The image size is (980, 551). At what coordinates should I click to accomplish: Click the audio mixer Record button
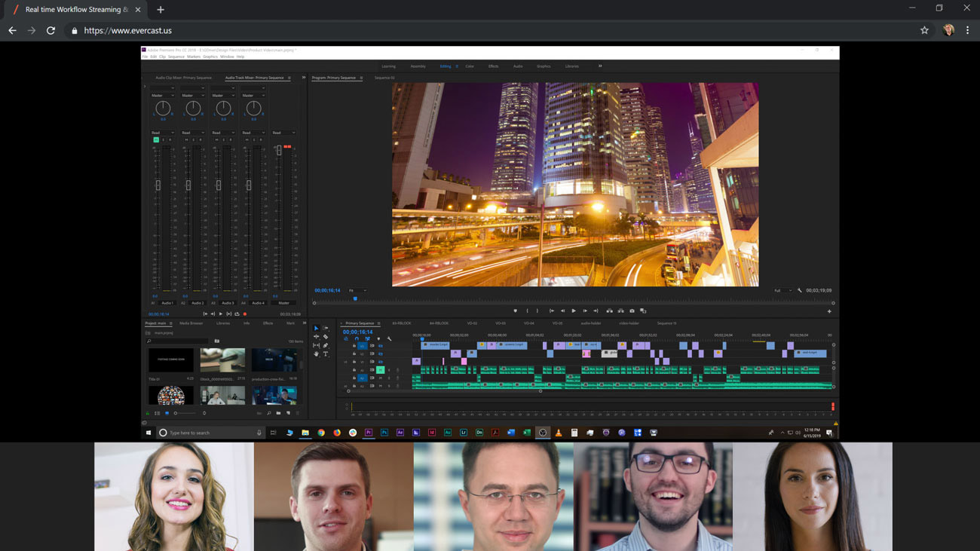tap(245, 314)
